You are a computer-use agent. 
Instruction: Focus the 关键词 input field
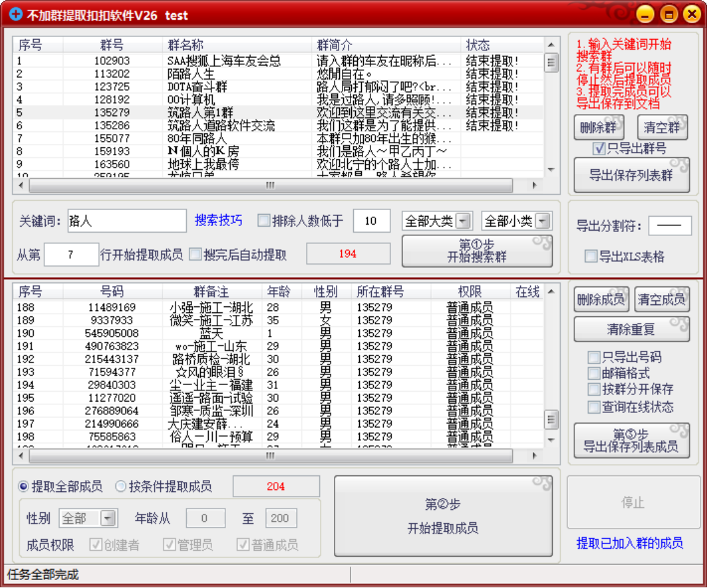127,221
